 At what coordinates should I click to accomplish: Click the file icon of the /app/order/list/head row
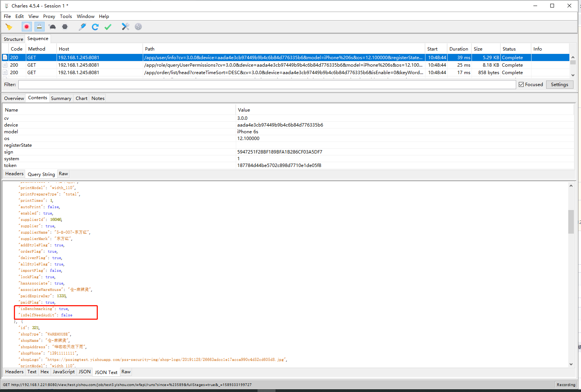pyautogui.click(x=5, y=72)
